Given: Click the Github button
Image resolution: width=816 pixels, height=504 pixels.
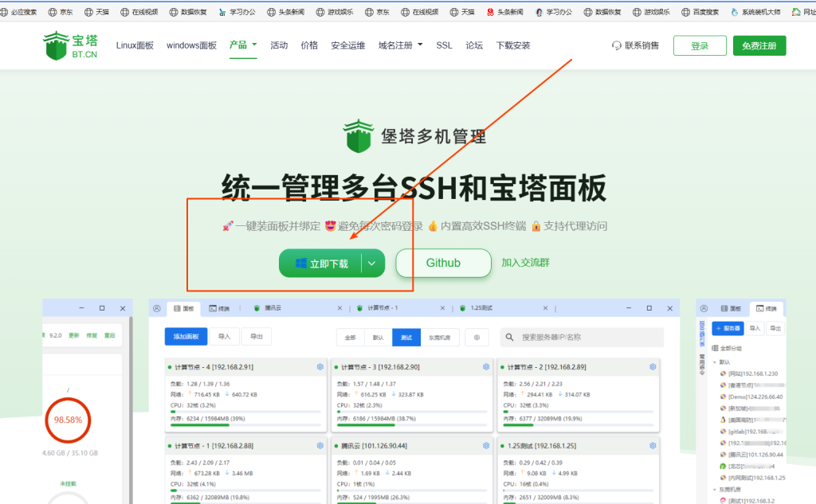Looking at the screenshot, I should (443, 264).
